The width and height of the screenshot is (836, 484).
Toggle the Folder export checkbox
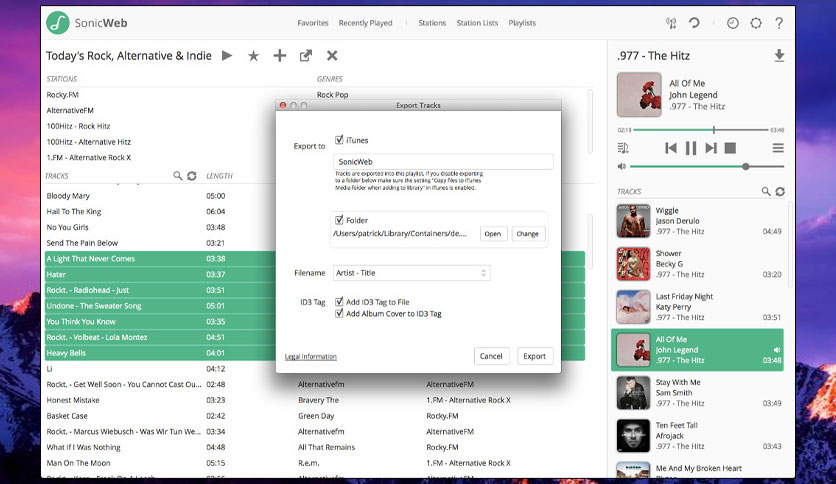tap(339, 220)
